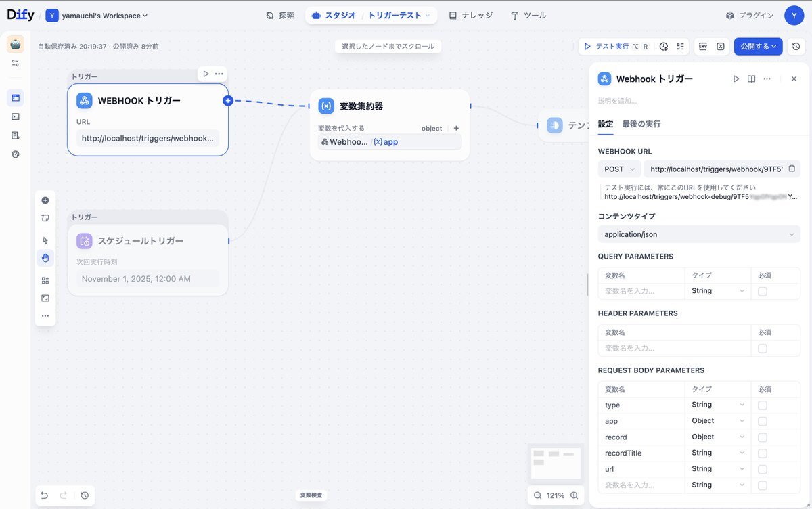Image resolution: width=812 pixels, height=509 pixels.
Task: Open more options in canvas toolbar
Action: click(x=45, y=315)
